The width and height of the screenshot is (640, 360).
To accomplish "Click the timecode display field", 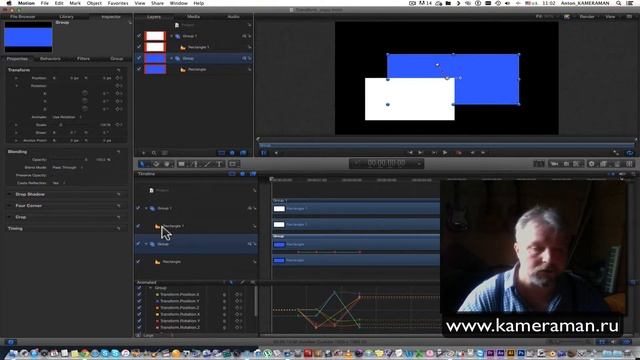I will click(x=387, y=164).
